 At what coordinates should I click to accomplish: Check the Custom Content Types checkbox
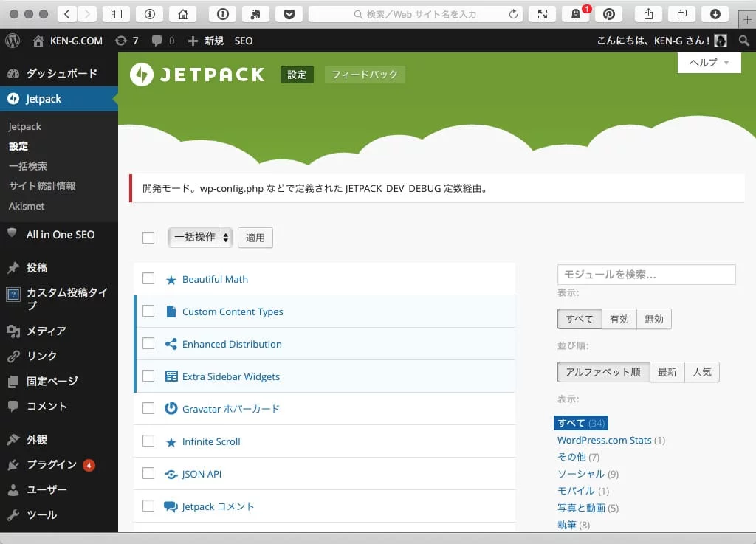coord(148,311)
